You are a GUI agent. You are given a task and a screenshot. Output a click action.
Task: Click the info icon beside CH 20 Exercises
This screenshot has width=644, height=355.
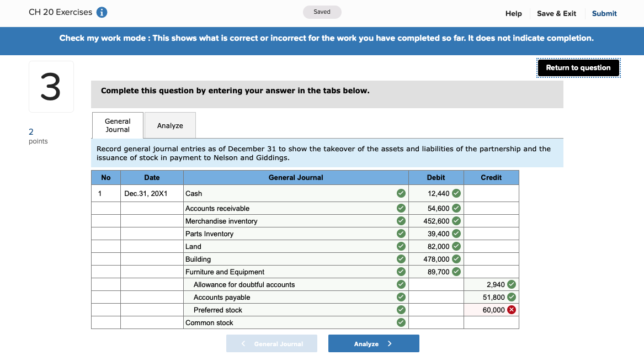coord(102,12)
